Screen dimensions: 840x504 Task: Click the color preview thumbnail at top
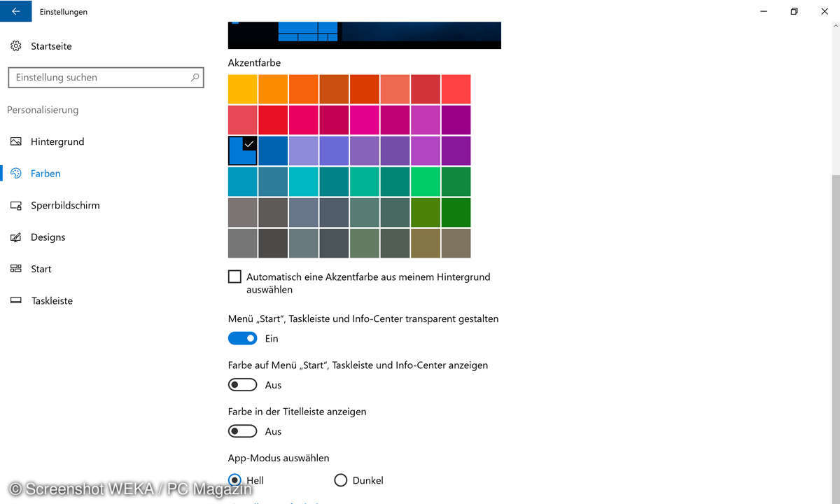pos(365,35)
